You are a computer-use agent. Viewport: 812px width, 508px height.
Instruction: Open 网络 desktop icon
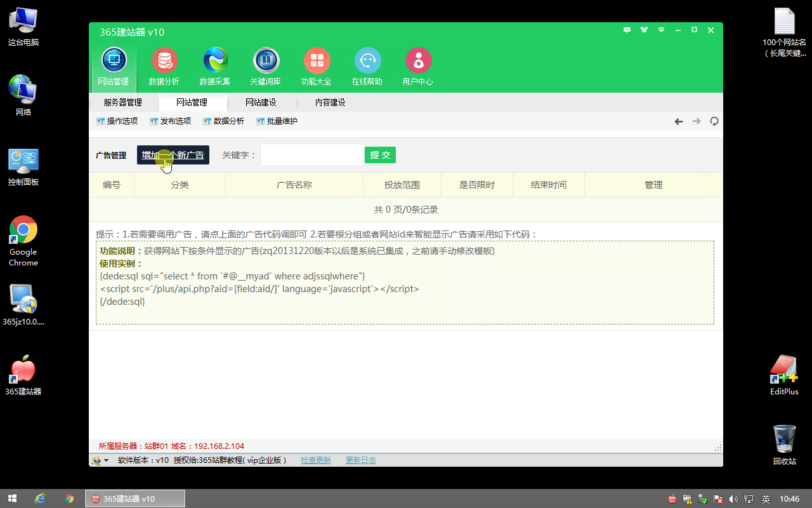[23, 96]
